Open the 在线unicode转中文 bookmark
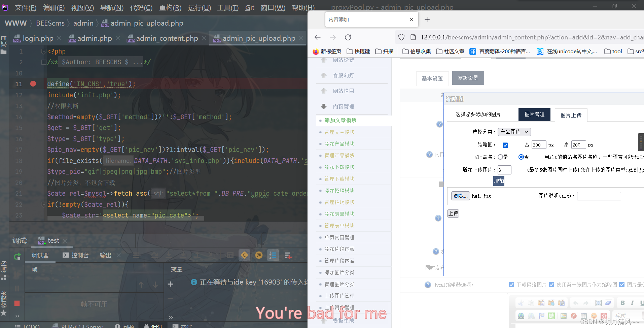The height and width of the screenshot is (328, 644). pyautogui.click(x=567, y=51)
